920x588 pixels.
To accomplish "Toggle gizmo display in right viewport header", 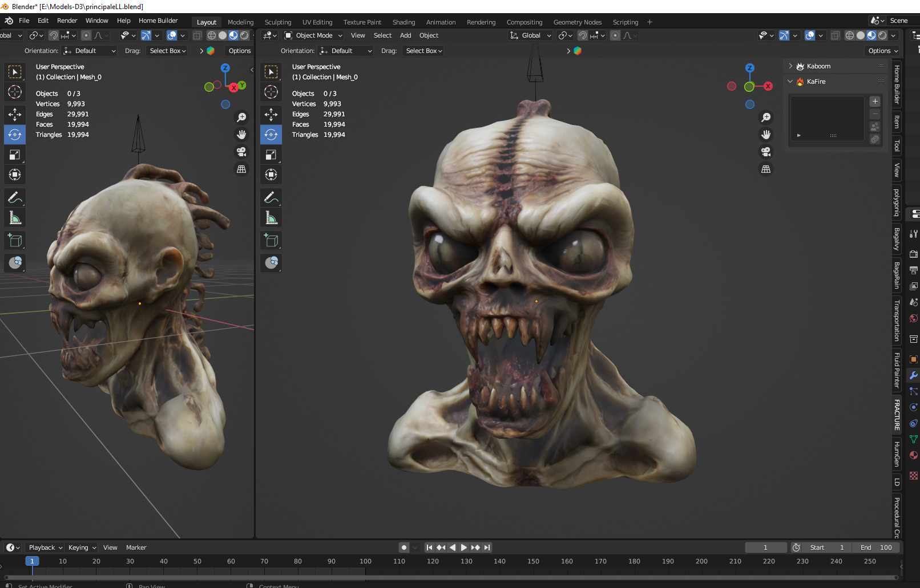I will pyautogui.click(x=784, y=35).
